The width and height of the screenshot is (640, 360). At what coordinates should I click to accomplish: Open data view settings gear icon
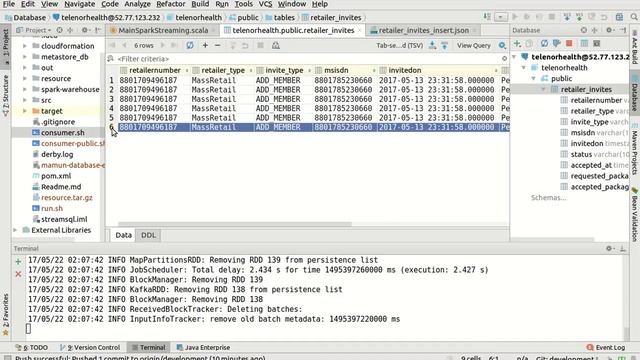pos(502,45)
